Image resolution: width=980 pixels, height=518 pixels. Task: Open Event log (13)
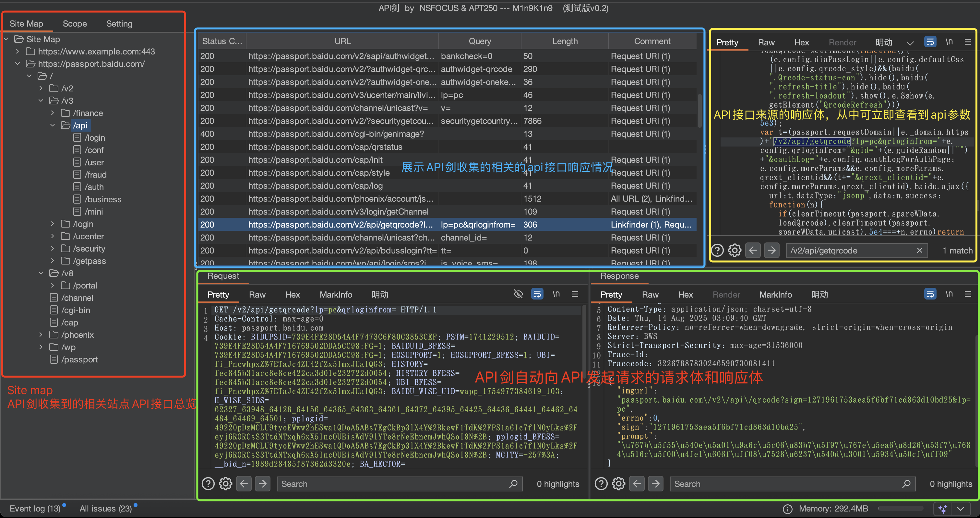(35, 509)
